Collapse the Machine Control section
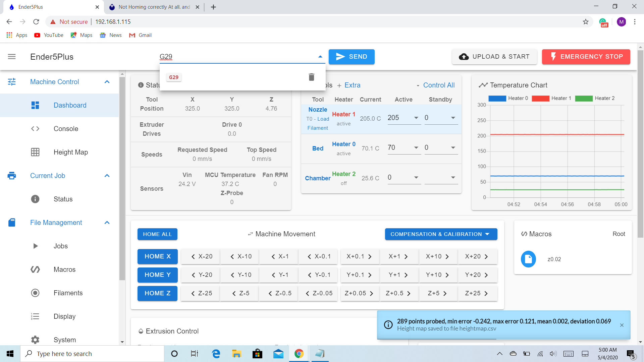 (x=107, y=82)
